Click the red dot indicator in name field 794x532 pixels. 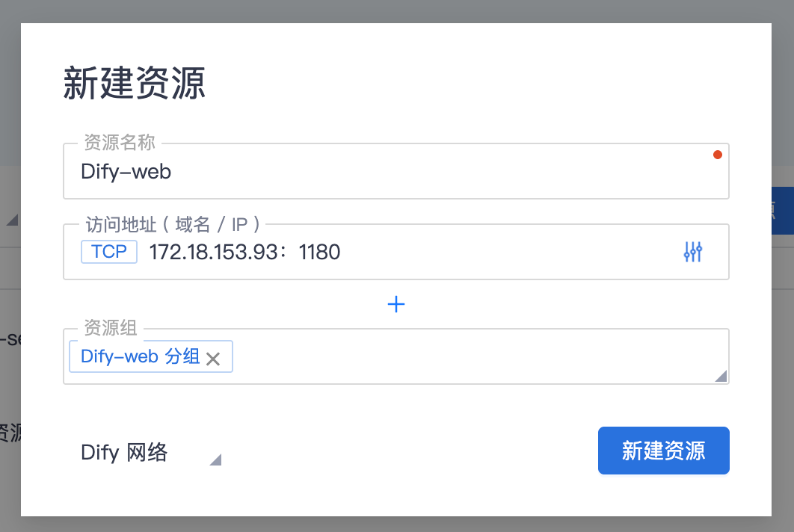718,155
